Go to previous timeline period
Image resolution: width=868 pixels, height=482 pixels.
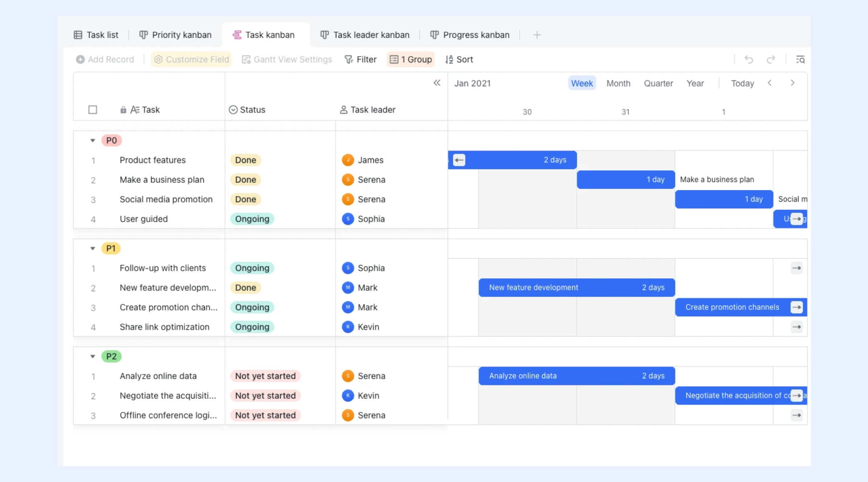[x=770, y=83]
